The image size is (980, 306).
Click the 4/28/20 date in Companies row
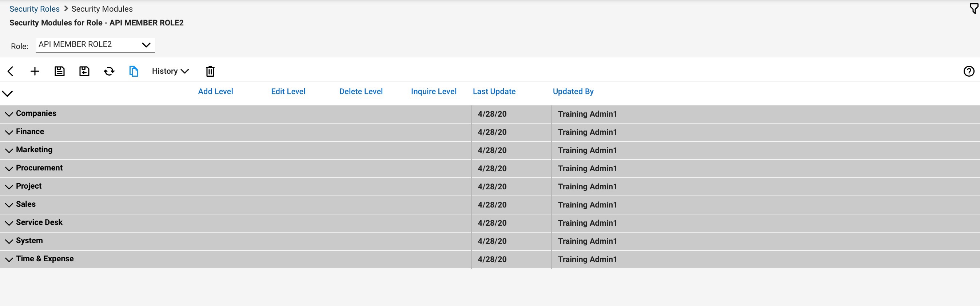pos(492,114)
